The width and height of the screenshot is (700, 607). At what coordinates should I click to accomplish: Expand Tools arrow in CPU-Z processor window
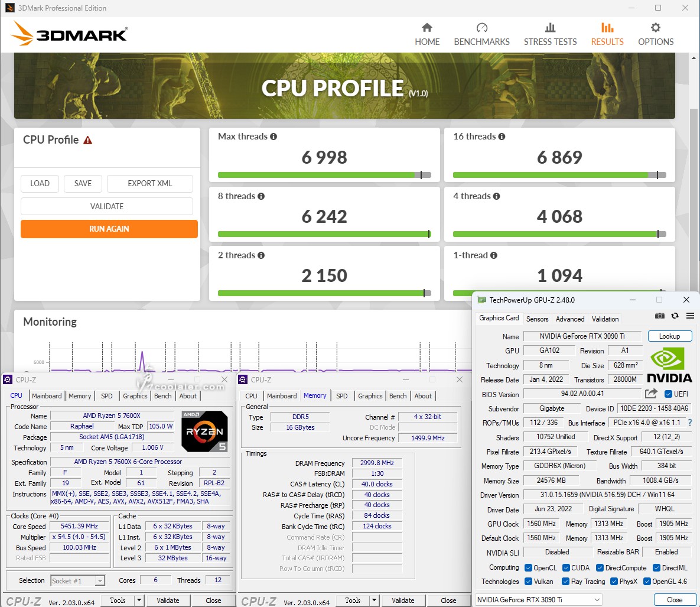139,600
